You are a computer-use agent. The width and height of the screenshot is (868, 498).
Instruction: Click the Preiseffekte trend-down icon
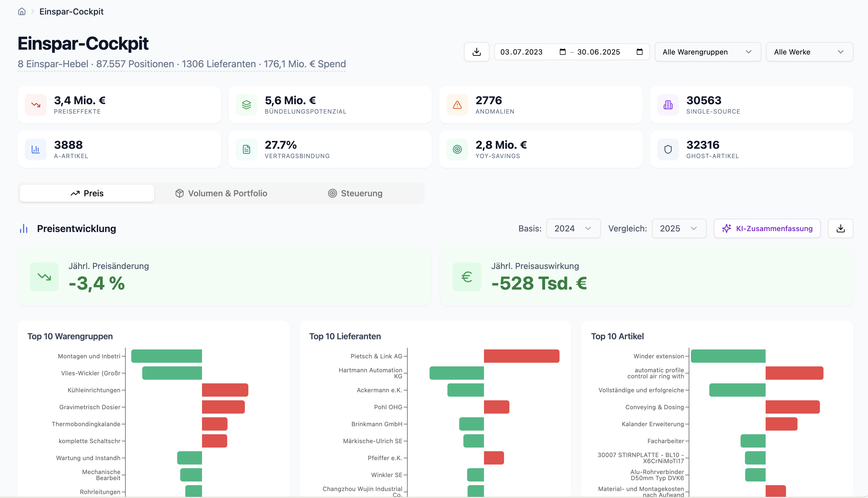click(x=36, y=105)
